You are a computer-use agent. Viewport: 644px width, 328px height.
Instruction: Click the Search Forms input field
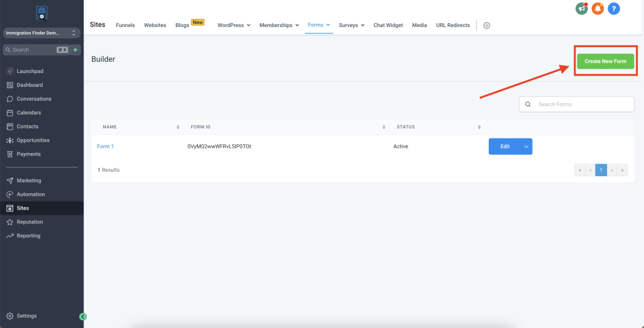coord(582,105)
